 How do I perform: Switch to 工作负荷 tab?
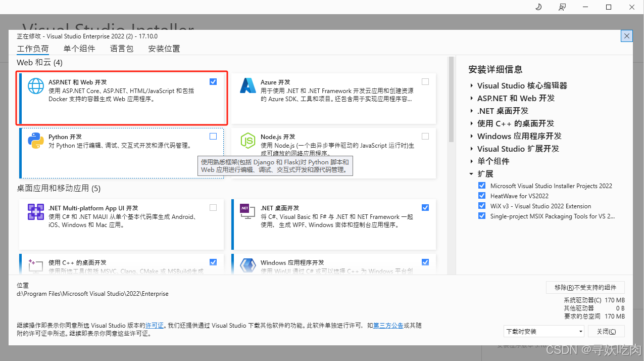pos(33,49)
